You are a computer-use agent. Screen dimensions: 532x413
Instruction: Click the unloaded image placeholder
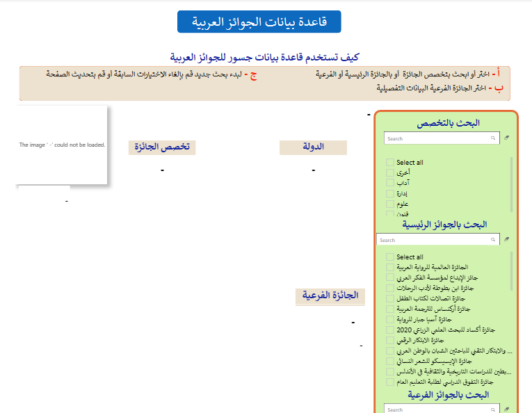tap(61, 145)
